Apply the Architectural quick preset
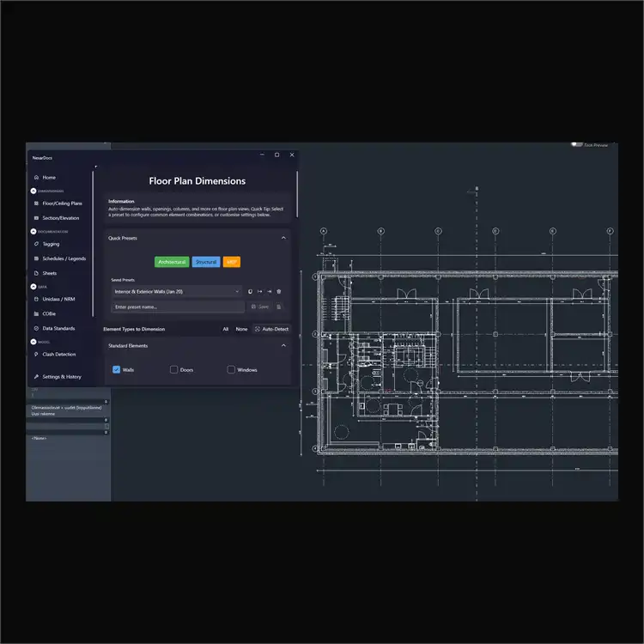This screenshot has height=644, width=644. point(172,262)
